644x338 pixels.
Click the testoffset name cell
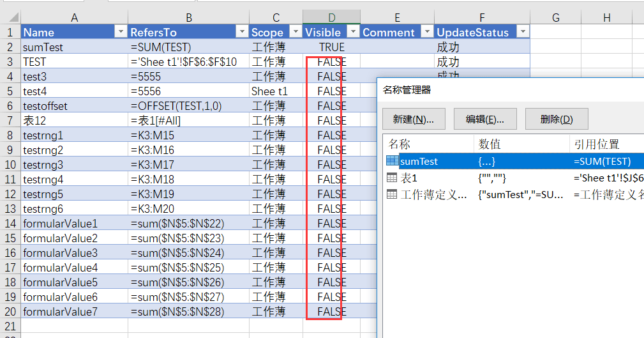point(74,105)
